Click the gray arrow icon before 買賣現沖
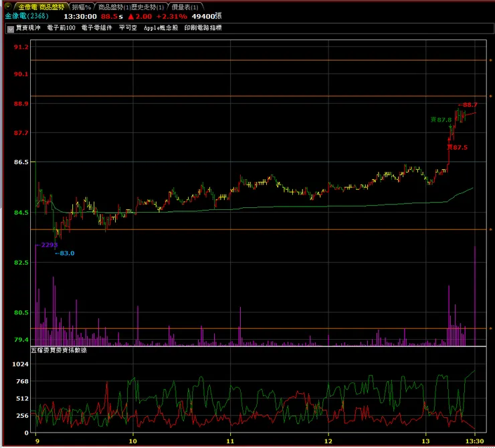The image size is (495, 448). tap(11, 29)
